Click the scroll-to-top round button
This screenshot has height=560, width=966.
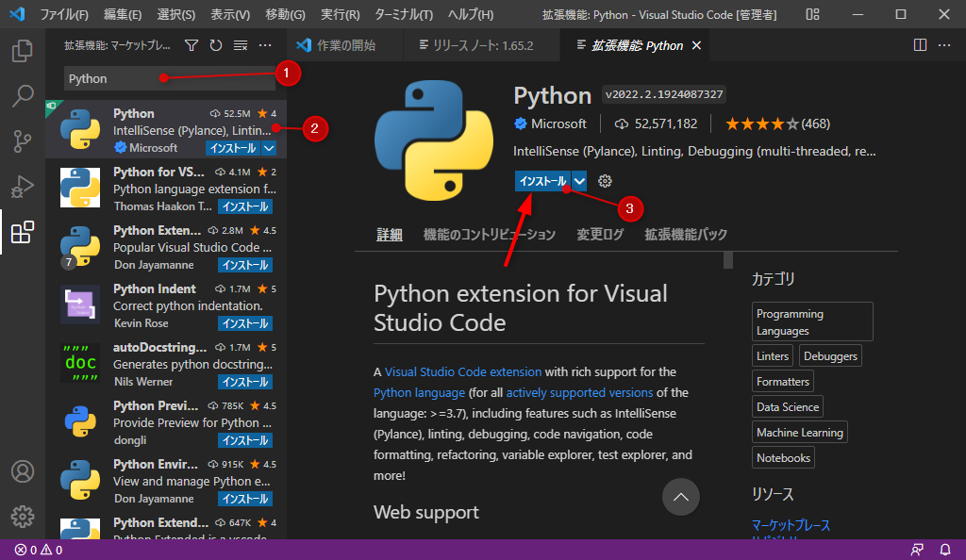681,497
